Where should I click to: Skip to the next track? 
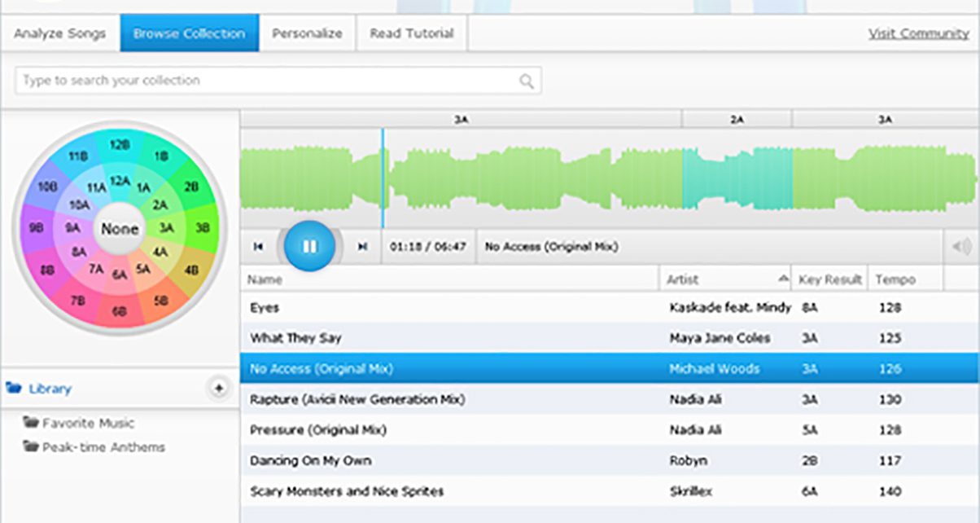point(363,247)
